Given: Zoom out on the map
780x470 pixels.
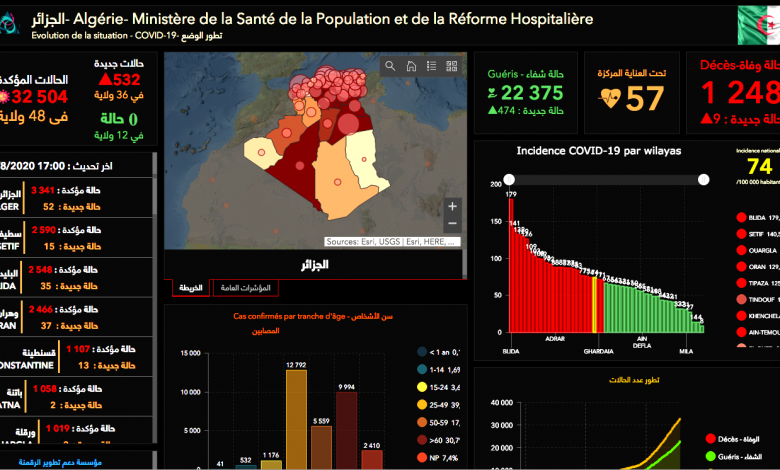Looking at the screenshot, I should click(452, 224).
